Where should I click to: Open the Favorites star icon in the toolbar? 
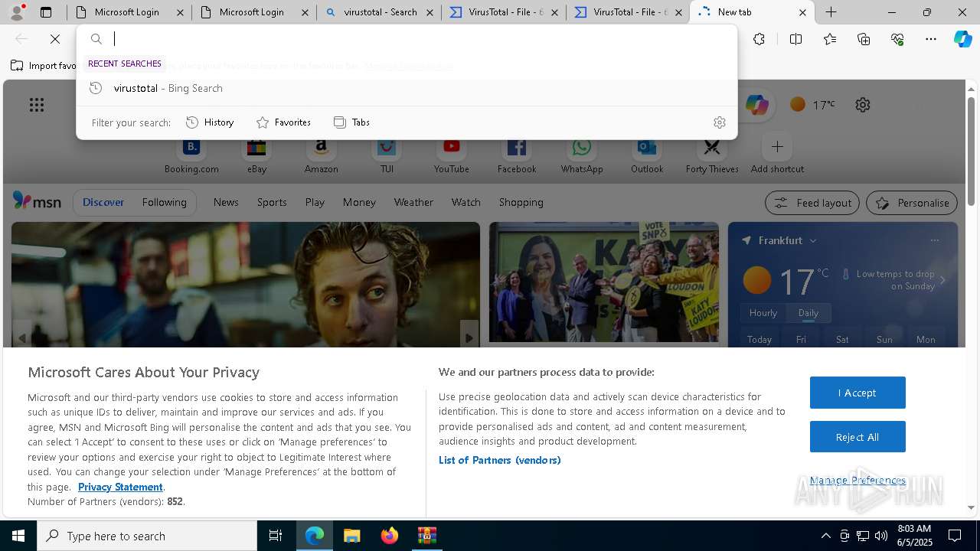coord(830,39)
